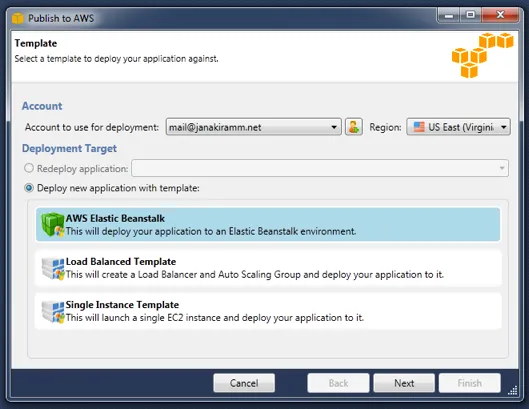The width and height of the screenshot is (529, 409).
Task: Click the Next button
Action: 404,383
